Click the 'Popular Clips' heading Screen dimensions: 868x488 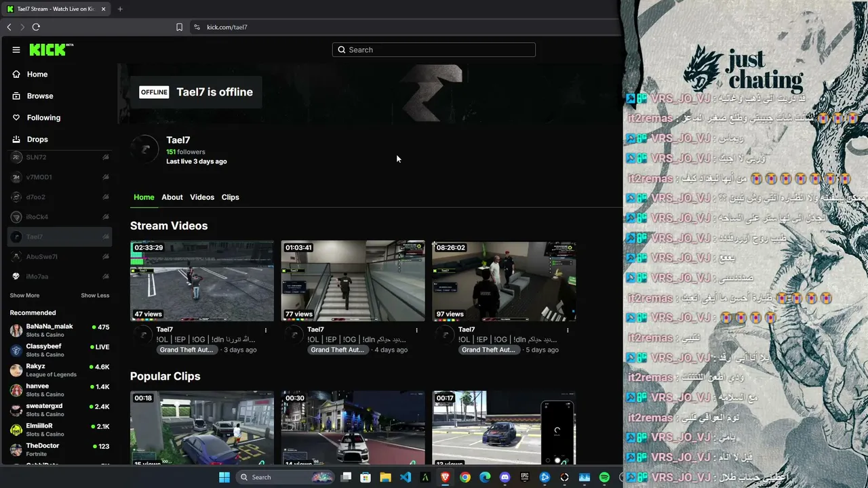coord(165,376)
